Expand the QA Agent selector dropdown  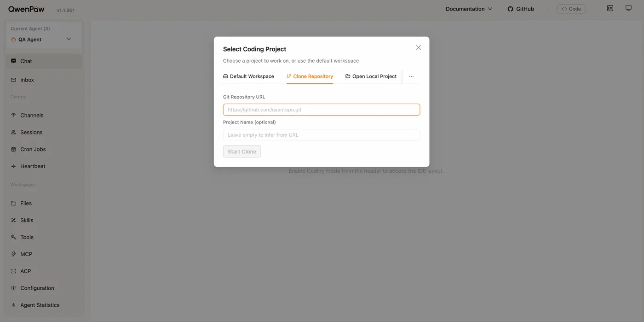[x=44, y=39]
